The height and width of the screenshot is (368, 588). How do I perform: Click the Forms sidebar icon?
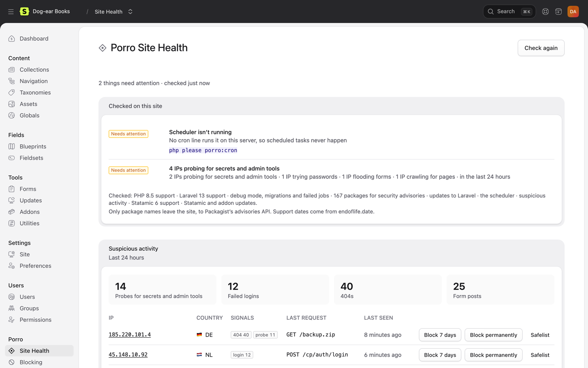11,189
